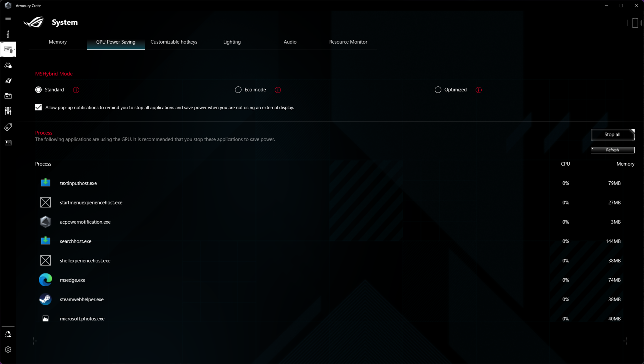Uncheck the pop-up notifications checkbox
644x364 pixels.
coord(39,107)
